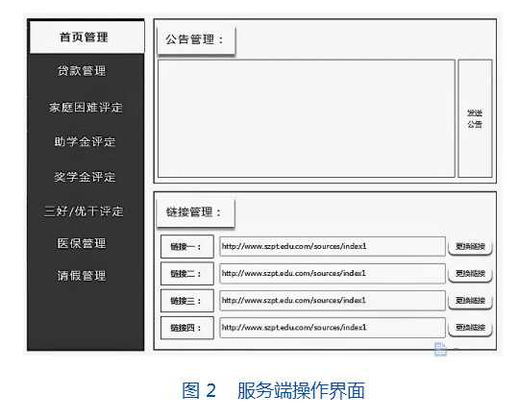Select 奖学金评定 in the sidebar
The height and width of the screenshot is (420, 518).
(x=86, y=177)
